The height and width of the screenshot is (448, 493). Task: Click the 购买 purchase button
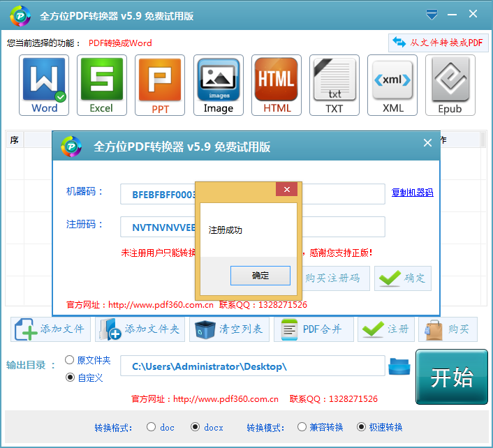coord(448,329)
